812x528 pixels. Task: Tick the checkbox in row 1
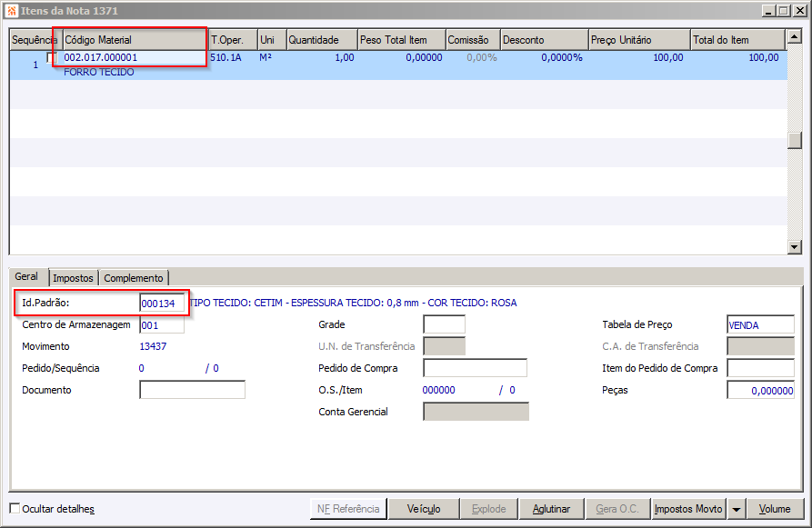point(51,57)
